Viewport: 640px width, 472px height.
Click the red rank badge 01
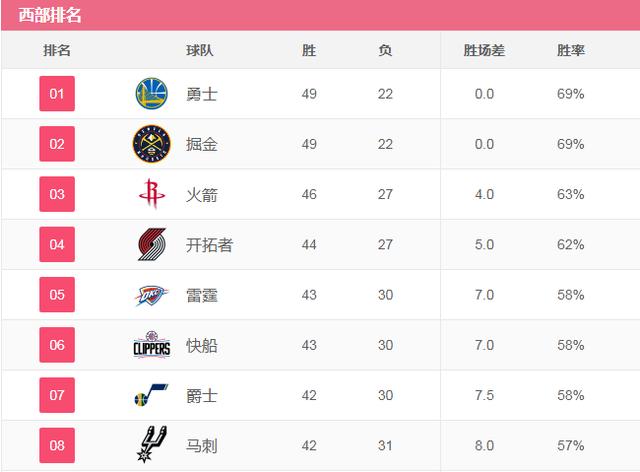[x=57, y=94]
